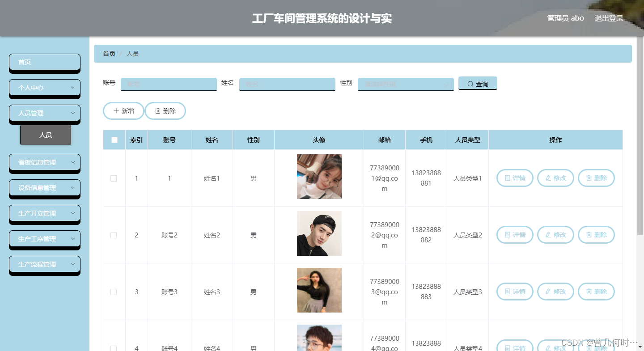Check the checkbox for row with 账号2

pyautogui.click(x=114, y=235)
